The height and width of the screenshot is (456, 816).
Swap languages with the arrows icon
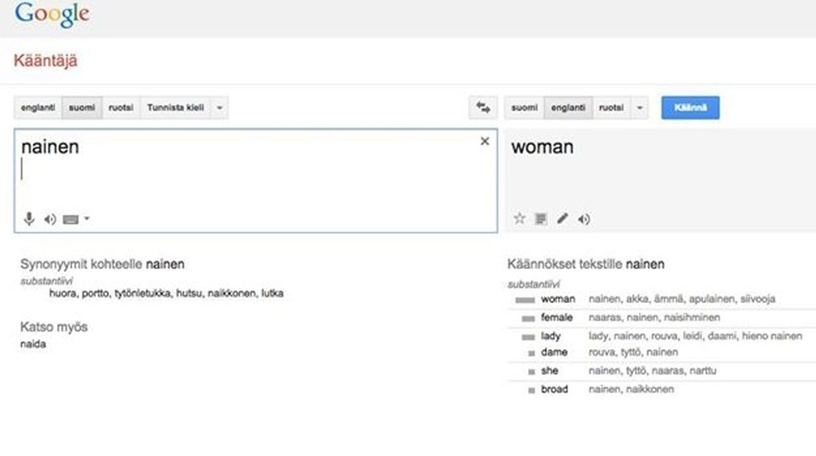tap(482, 108)
